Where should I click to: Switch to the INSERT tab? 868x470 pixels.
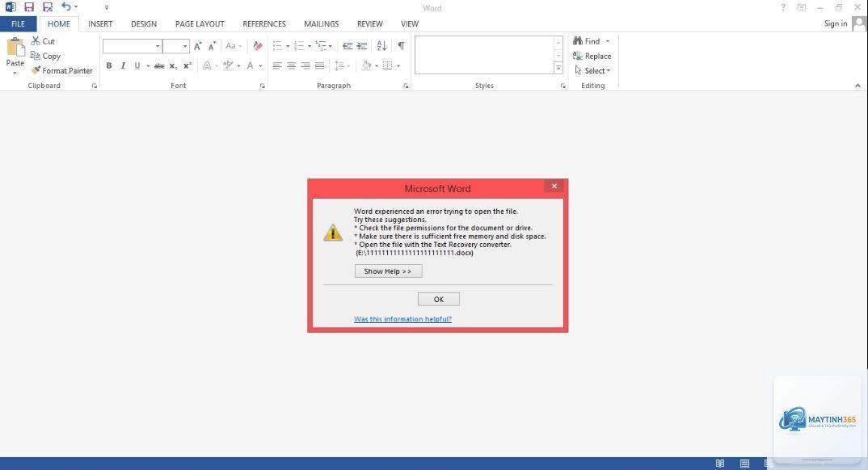click(x=100, y=23)
